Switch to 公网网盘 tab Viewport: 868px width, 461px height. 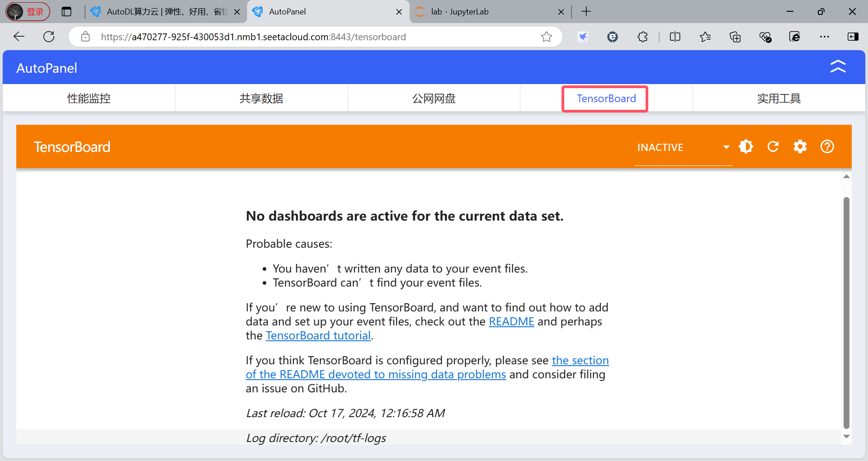pos(434,99)
